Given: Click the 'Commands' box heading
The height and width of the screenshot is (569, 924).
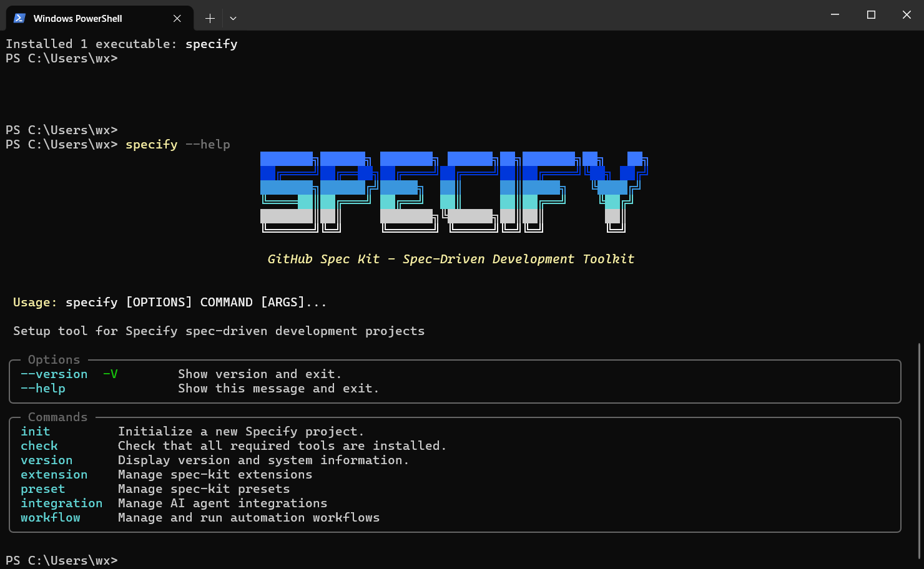Looking at the screenshot, I should [x=57, y=417].
